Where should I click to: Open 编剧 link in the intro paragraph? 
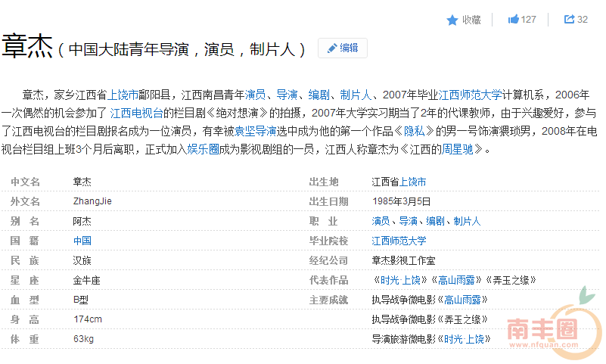[319, 95]
